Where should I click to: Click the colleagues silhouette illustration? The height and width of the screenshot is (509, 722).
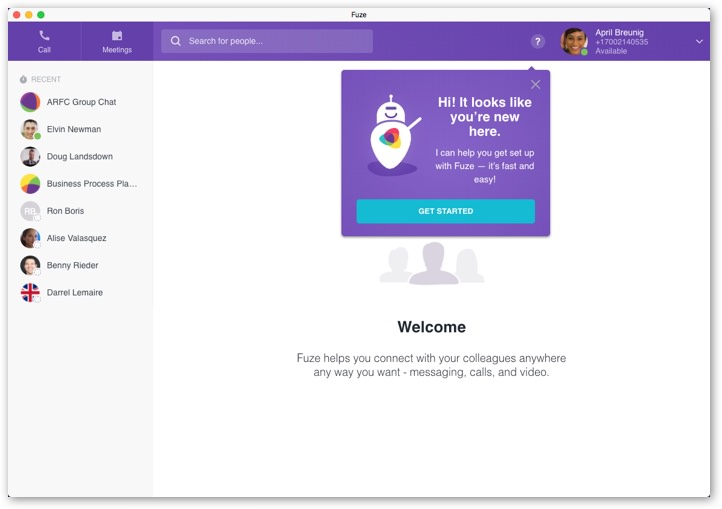point(432,263)
